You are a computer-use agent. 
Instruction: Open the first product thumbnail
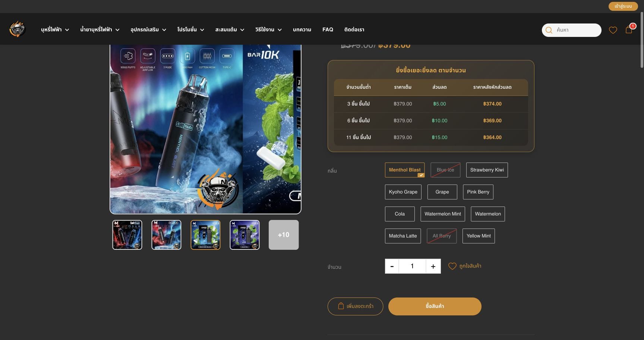pos(127,235)
